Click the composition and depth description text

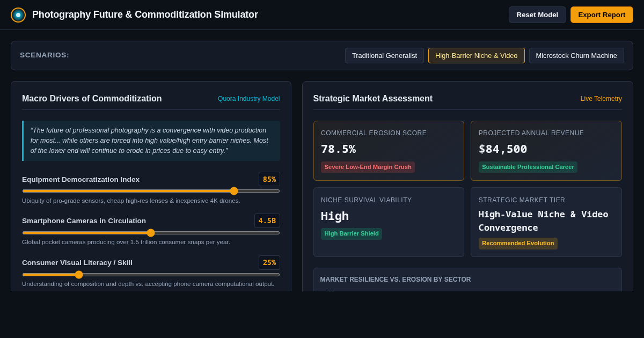(x=148, y=284)
